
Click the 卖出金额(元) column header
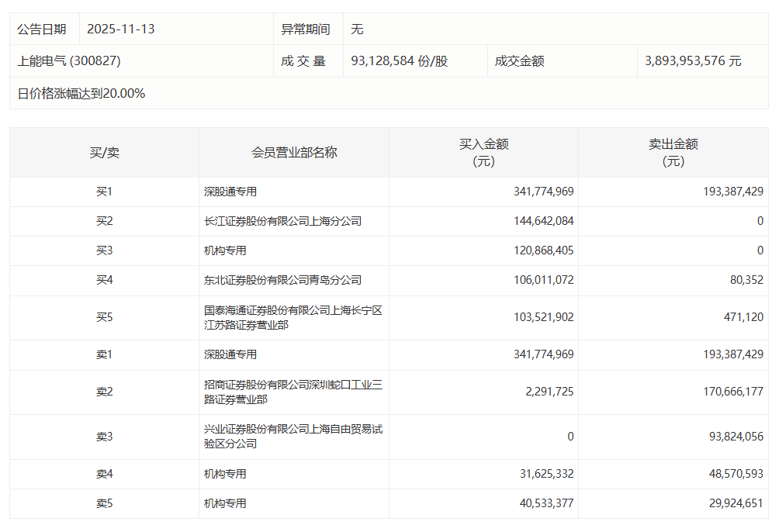tap(673, 153)
